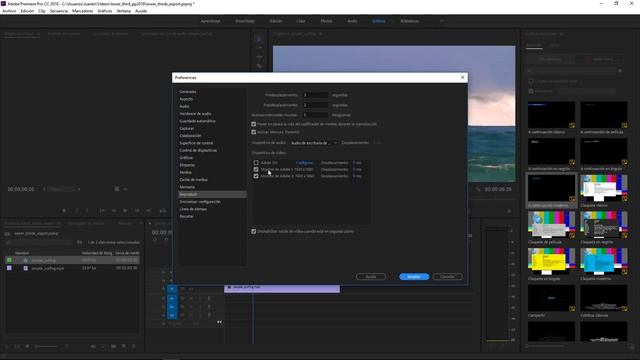Switch Project panel to list view
The image size is (640, 360).
17,347
